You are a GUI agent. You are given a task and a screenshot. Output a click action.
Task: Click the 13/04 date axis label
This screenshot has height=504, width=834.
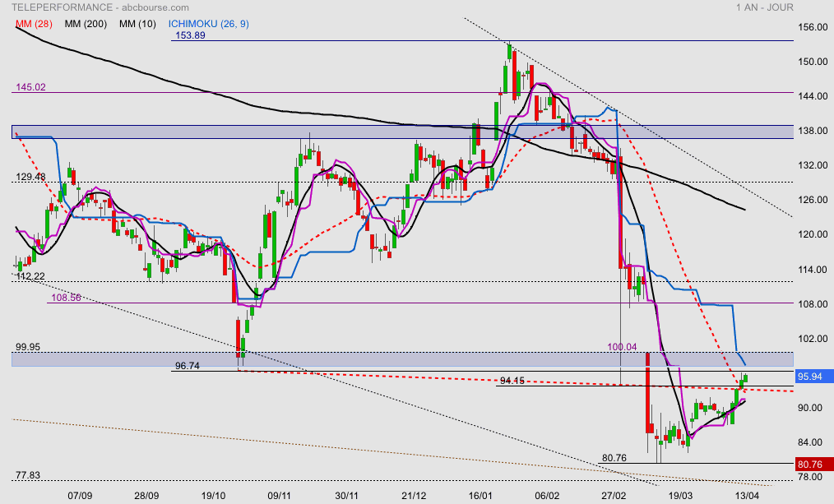pyautogui.click(x=747, y=496)
